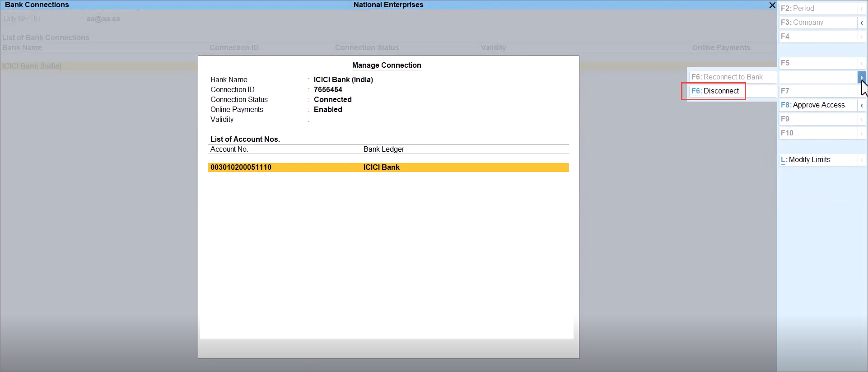Click the F7 sidebar button

[x=818, y=91]
